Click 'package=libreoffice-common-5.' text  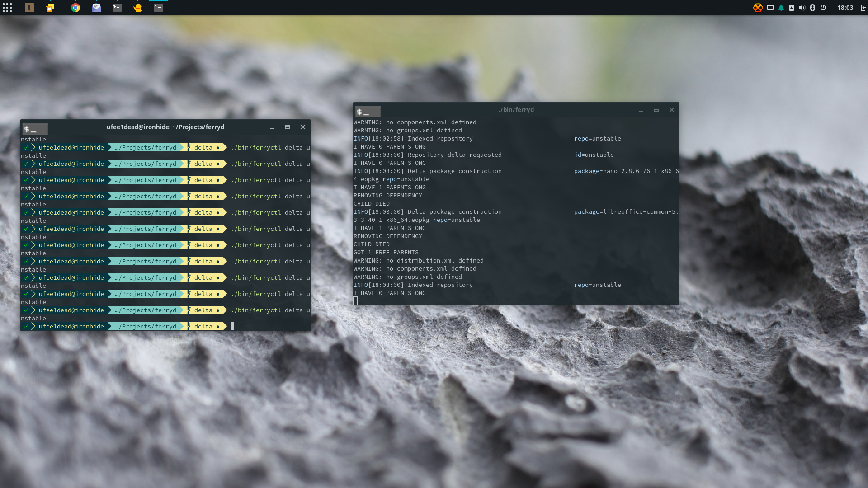pyautogui.click(x=626, y=211)
